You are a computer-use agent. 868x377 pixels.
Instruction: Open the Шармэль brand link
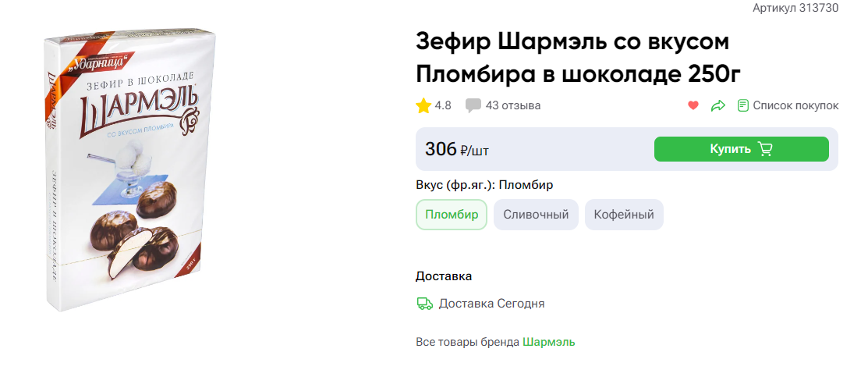[x=548, y=342]
